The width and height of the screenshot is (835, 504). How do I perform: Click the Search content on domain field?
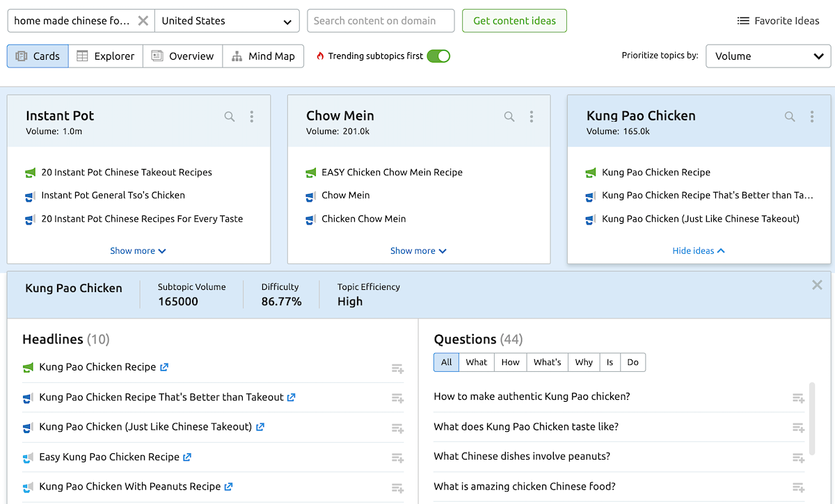coord(381,21)
